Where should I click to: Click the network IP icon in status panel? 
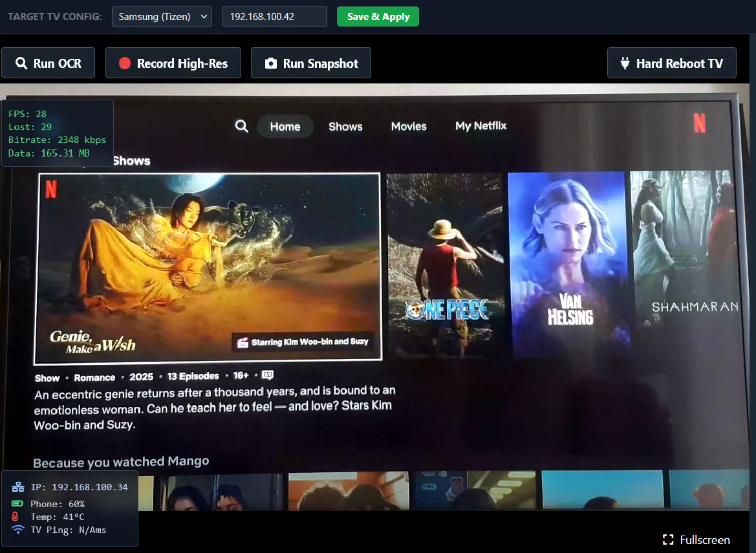tap(18, 487)
